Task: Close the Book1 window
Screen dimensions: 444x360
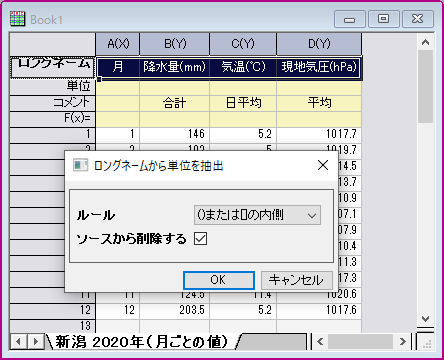Action: [x=418, y=19]
